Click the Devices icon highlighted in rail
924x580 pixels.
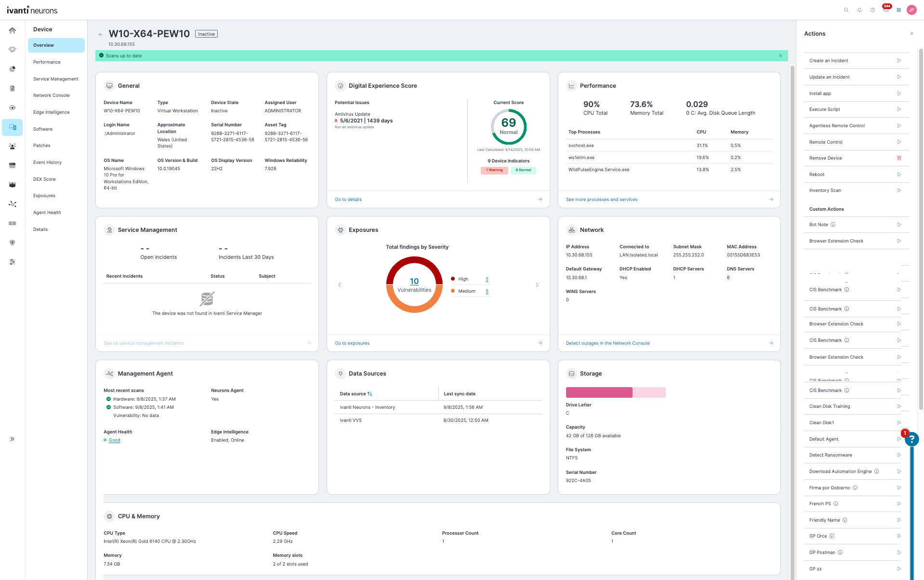click(x=13, y=127)
